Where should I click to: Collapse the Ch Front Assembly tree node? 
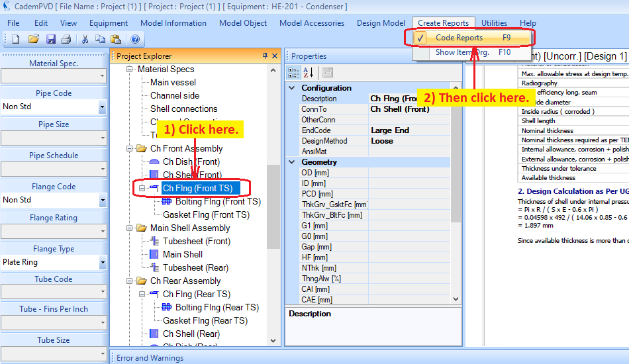pyautogui.click(x=129, y=149)
